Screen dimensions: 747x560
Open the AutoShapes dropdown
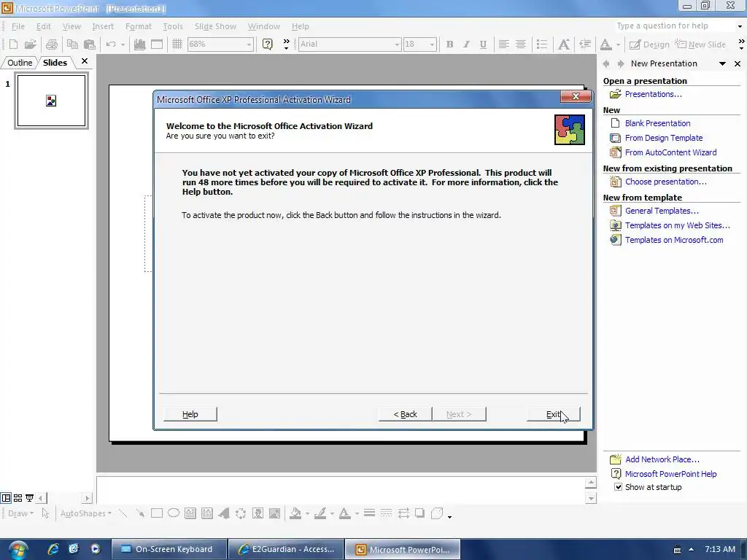(86, 513)
